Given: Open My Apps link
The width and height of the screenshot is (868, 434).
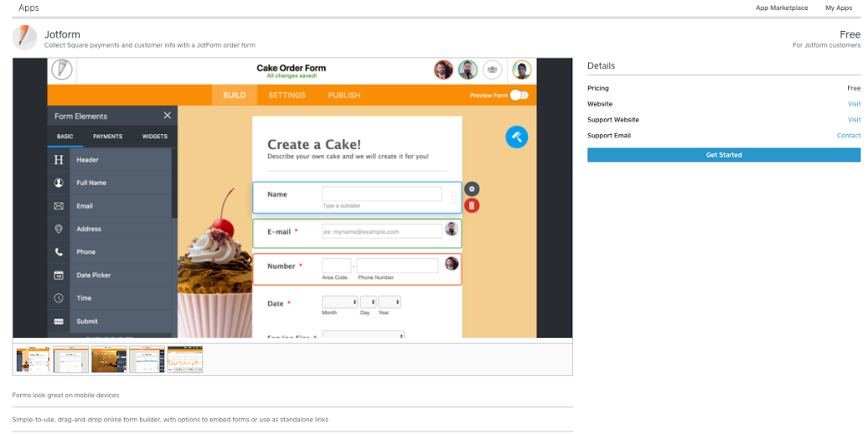Looking at the screenshot, I should (x=839, y=8).
